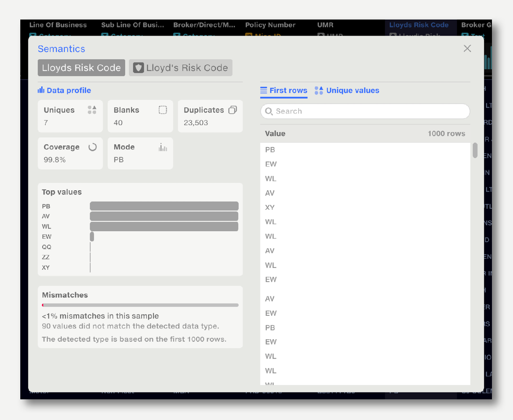This screenshot has width=513, height=420.
Task: Click the "based on the first 1000 rows" note
Action: pyautogui.click(x=134, y=339)
